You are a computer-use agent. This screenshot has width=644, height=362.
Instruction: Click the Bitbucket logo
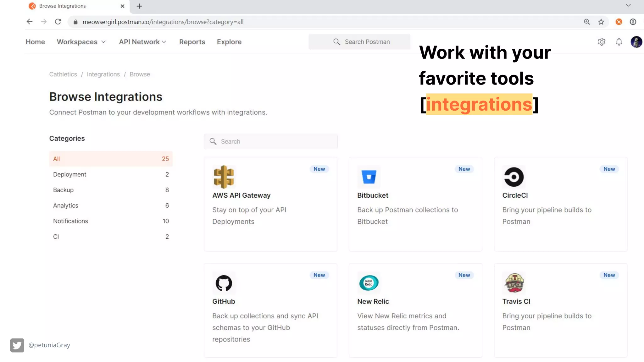coord(369,177)
